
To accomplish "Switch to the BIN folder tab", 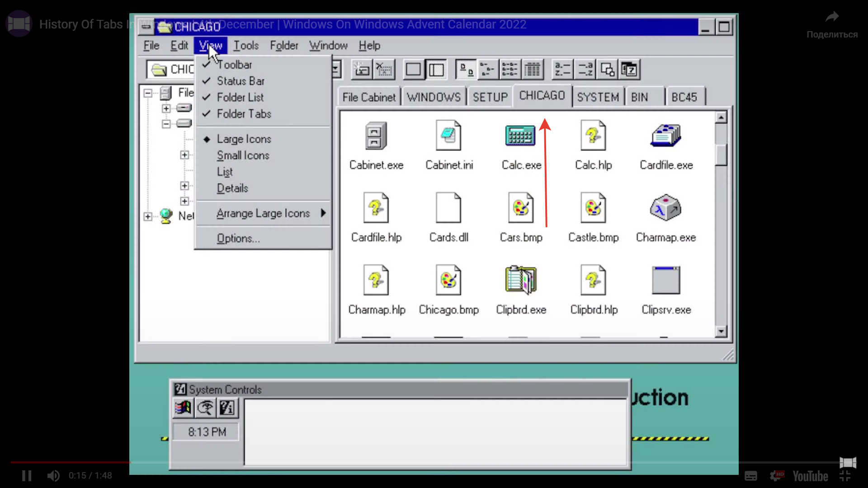I will 645,97.
